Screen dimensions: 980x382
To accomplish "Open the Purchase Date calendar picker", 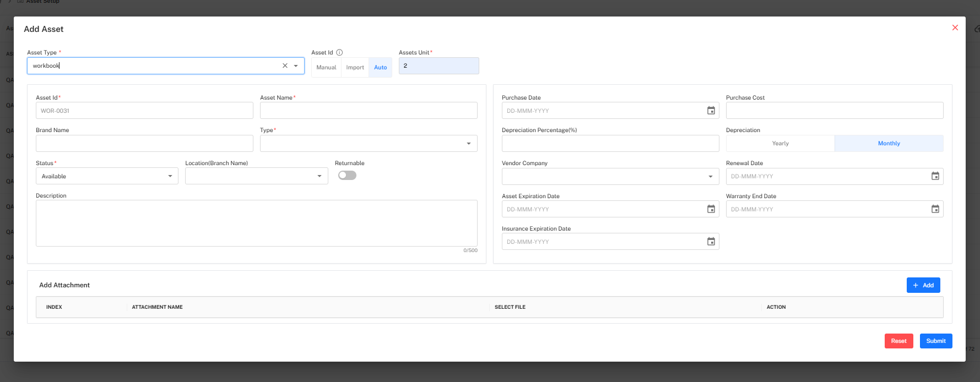I will pyautogui.click(x=711, y=111).
